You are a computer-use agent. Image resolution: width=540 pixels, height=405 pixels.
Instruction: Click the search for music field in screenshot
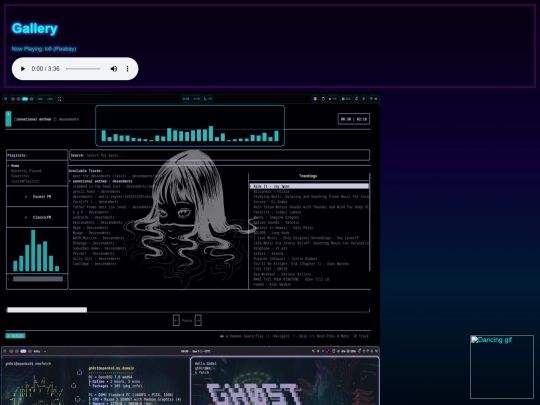point(220,155)
